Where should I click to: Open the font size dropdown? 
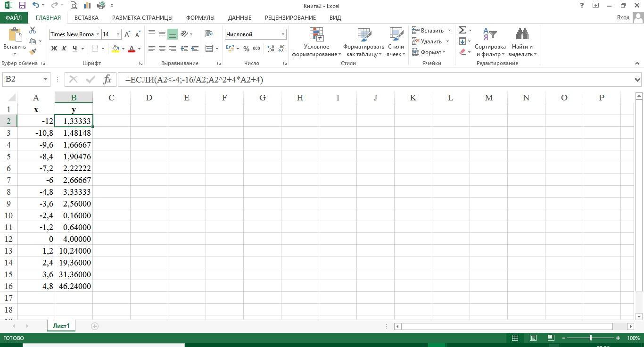pyautogui.click(x=118, y=34)
